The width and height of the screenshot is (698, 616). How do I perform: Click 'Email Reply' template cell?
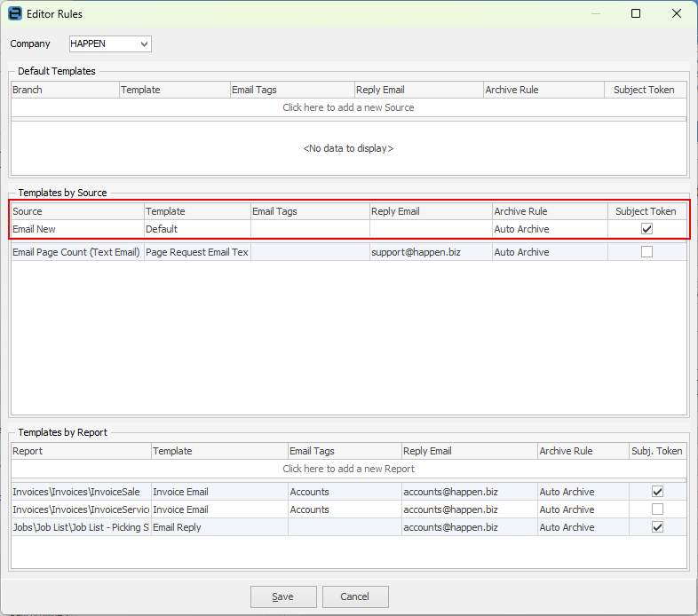pos(220,527)
